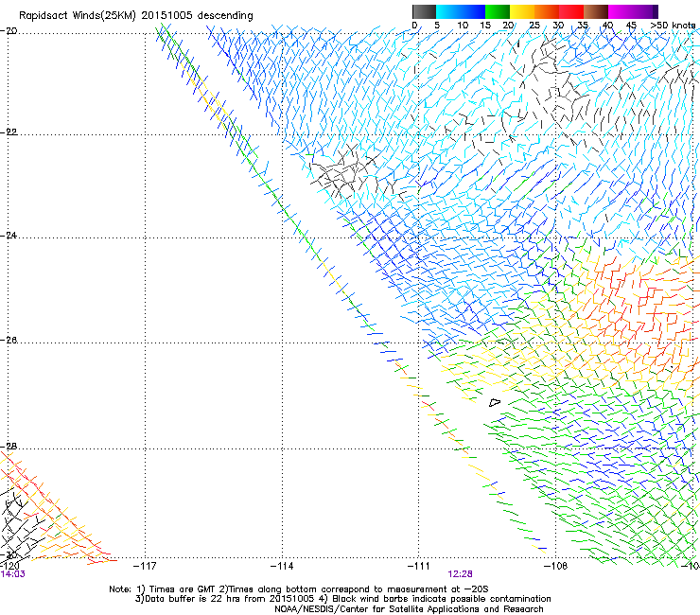Click the latitude label '-20'
This screenshot has height=615, width=700.
9,30
